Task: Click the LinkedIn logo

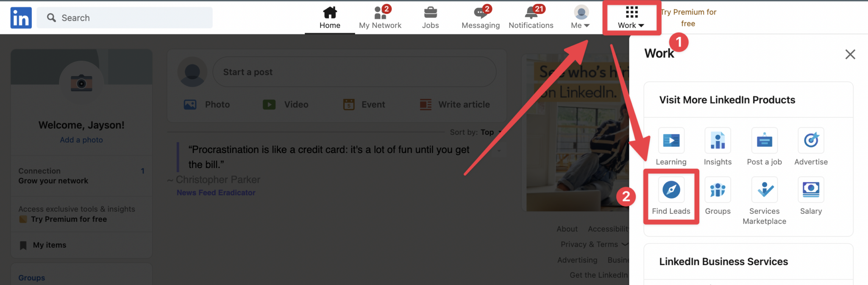Action: point(21,18)
